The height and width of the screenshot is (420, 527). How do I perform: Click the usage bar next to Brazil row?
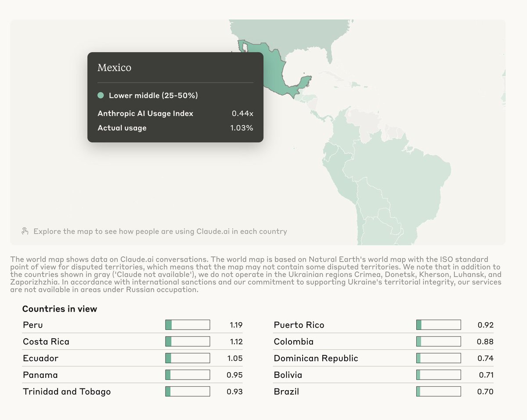click(438, 391)
